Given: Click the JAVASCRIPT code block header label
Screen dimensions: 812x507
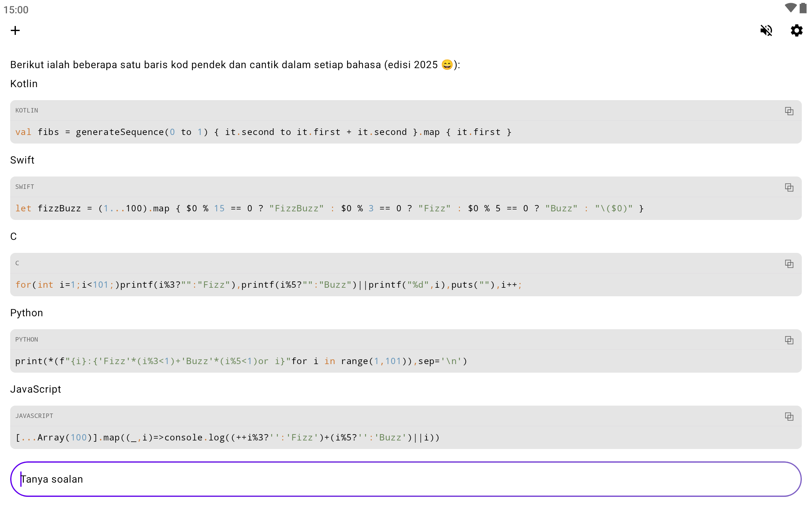Looking at the screenshot, I should pyautogui.click(x=34, y=416).
